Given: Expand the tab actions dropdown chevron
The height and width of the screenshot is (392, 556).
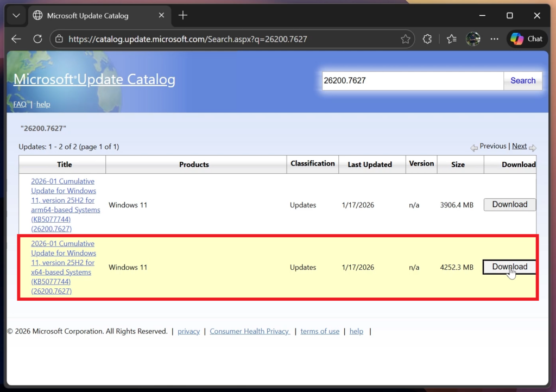Looking at the screenshot, I should pyautogui.click(x=16, y=16).
